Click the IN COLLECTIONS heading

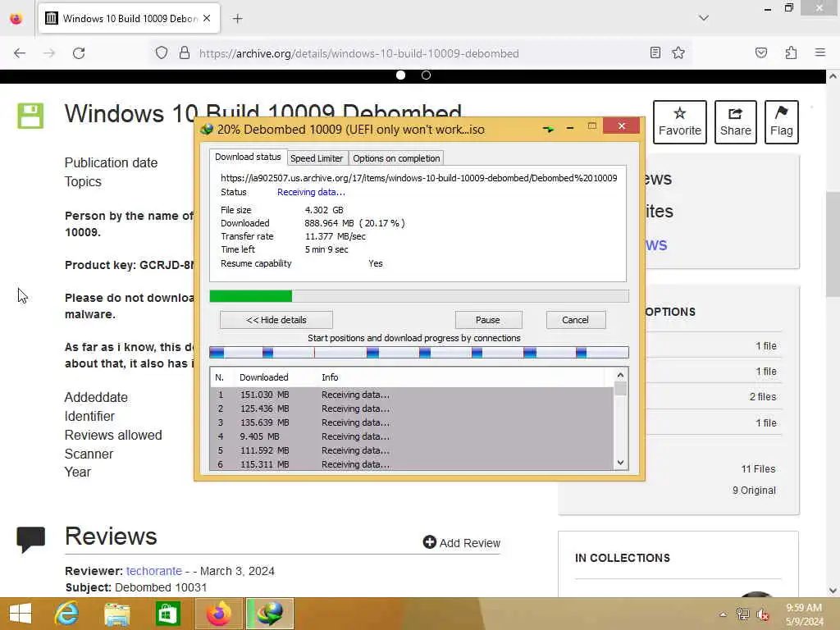tap(623, 558)
